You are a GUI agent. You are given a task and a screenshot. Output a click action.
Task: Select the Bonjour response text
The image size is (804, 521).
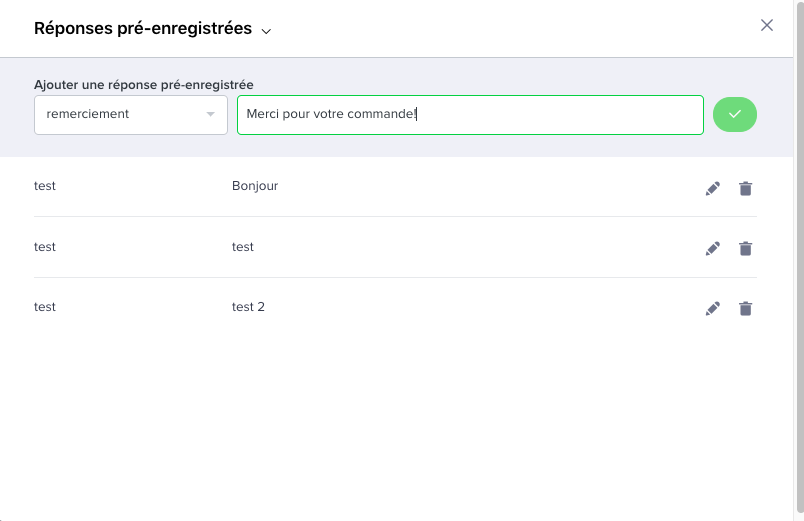click(x=255, y=186)
